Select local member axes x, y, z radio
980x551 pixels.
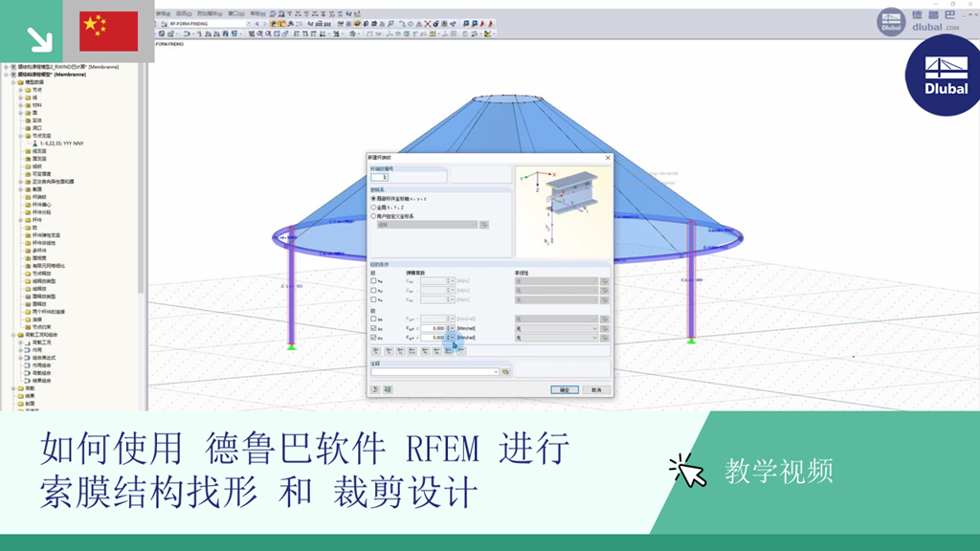pos(374,199)
